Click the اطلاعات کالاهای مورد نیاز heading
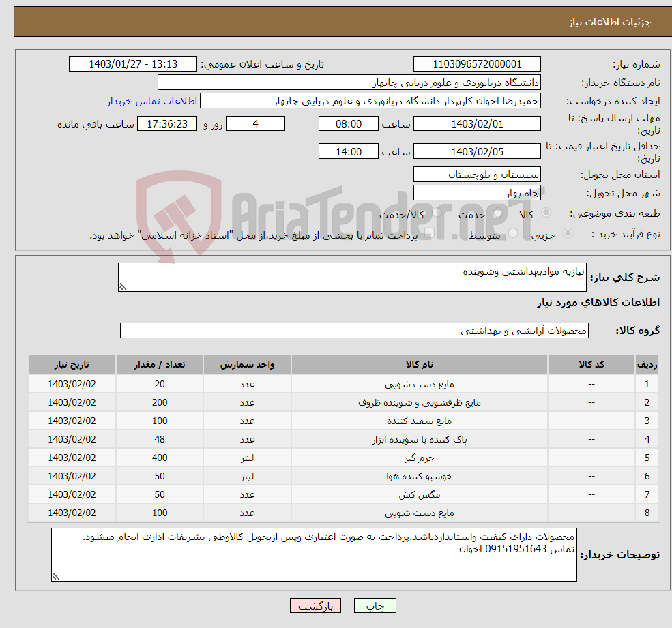The image size is (672, 628). click(598, 303)
